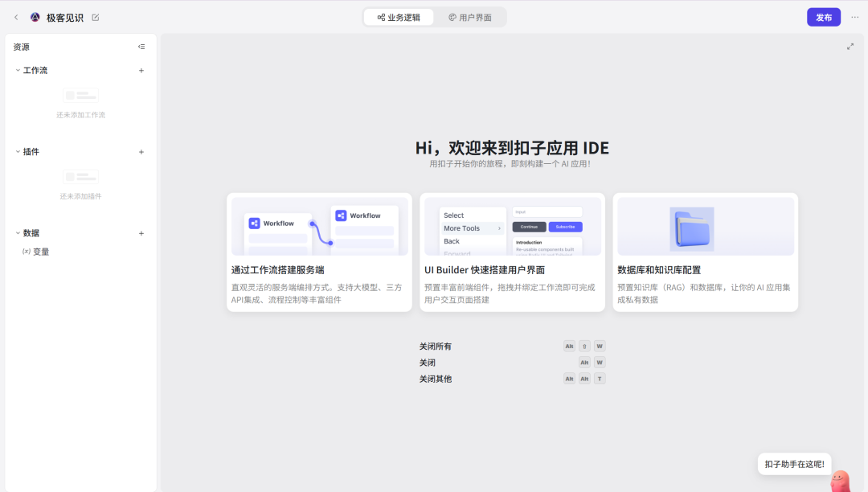This screenshot has width=868, height=492.
Task: Click the 关闭所有 shortcut label
Action: point(435,346)
